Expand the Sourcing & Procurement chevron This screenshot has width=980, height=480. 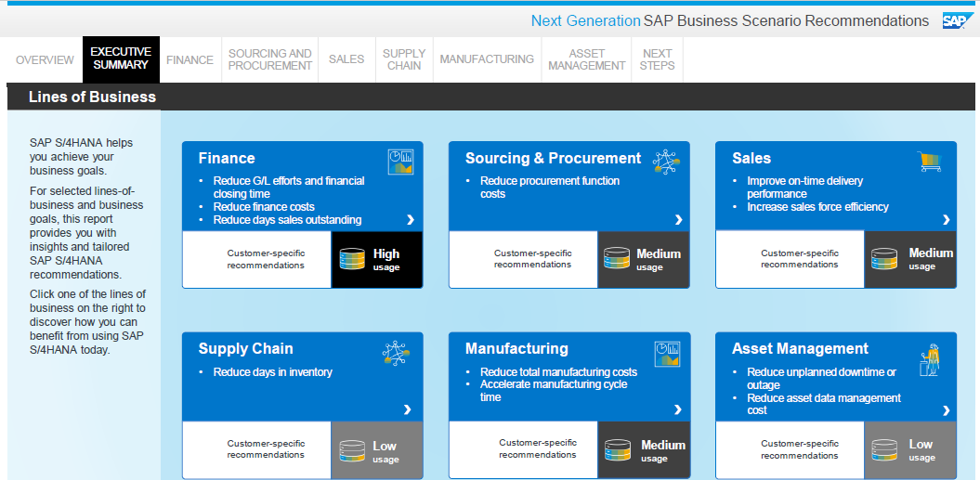tap(678, 220)
